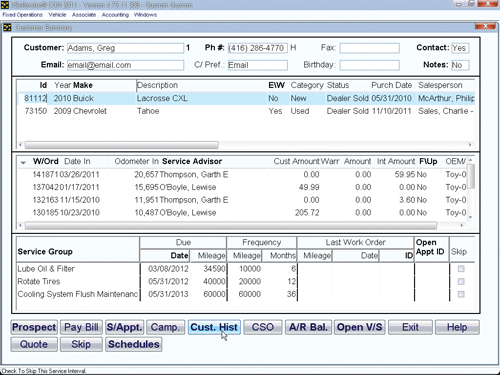Viewport: 500px width, 375px height.
Task: Open the Associate menu
Action: coord(84,15)
